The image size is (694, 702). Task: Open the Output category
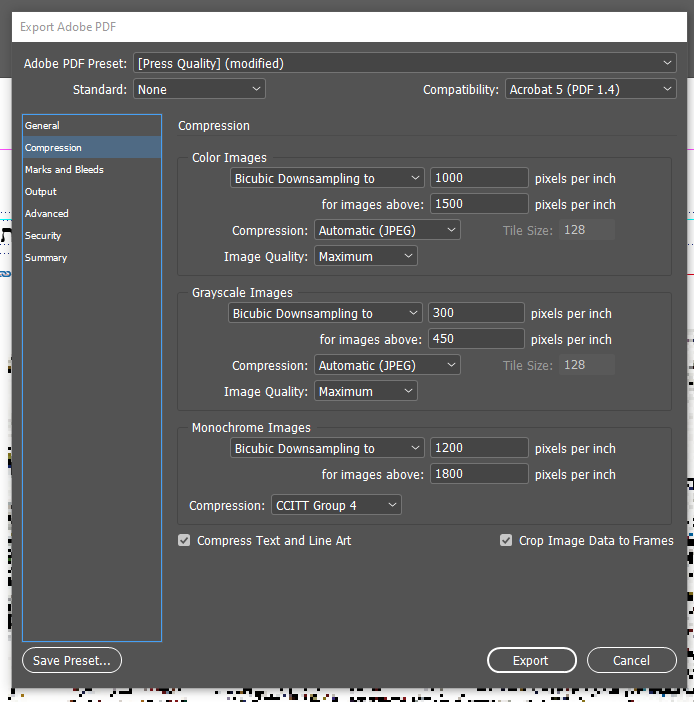click(92, 192)
